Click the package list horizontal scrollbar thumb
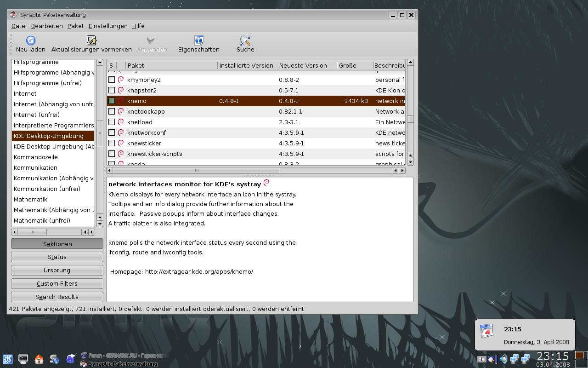588x368 pixels. [x=197, y=170]
